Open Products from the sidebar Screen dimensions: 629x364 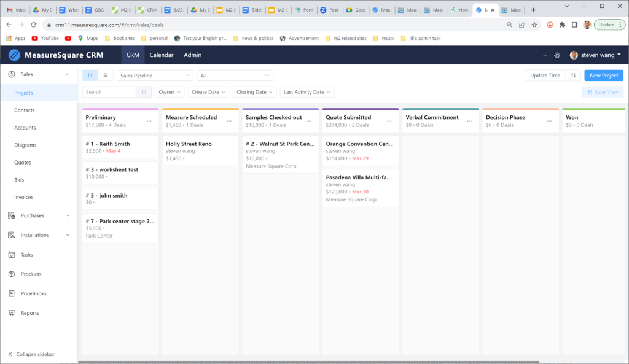click(x=31, y=274)
